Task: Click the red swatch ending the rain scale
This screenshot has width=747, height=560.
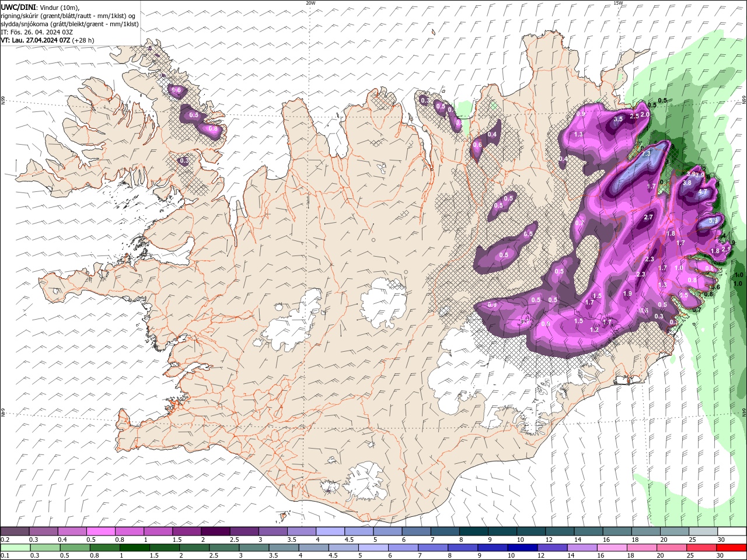Action: 731,548
